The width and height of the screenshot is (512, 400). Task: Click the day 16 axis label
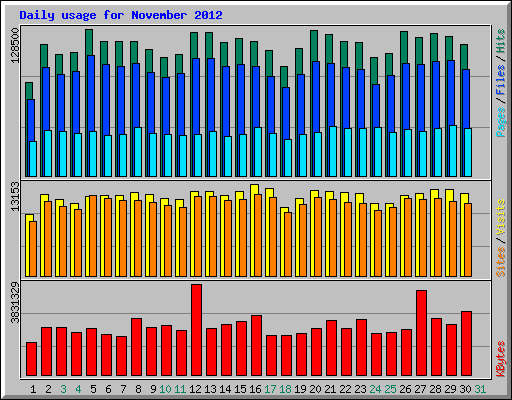255,389
